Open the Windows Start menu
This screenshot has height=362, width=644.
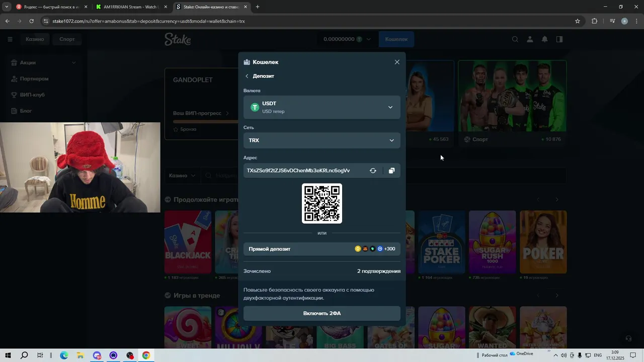click(8, 355)
